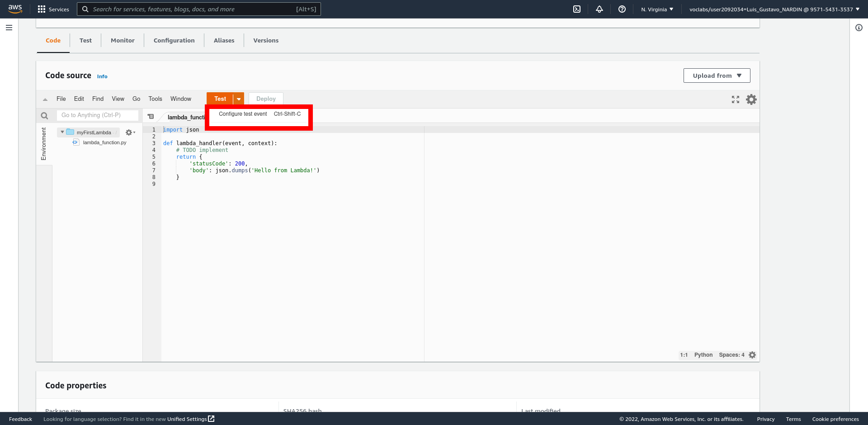Click the Go to Anything search field
868x425 pixels.
click(x=97, y=115)
